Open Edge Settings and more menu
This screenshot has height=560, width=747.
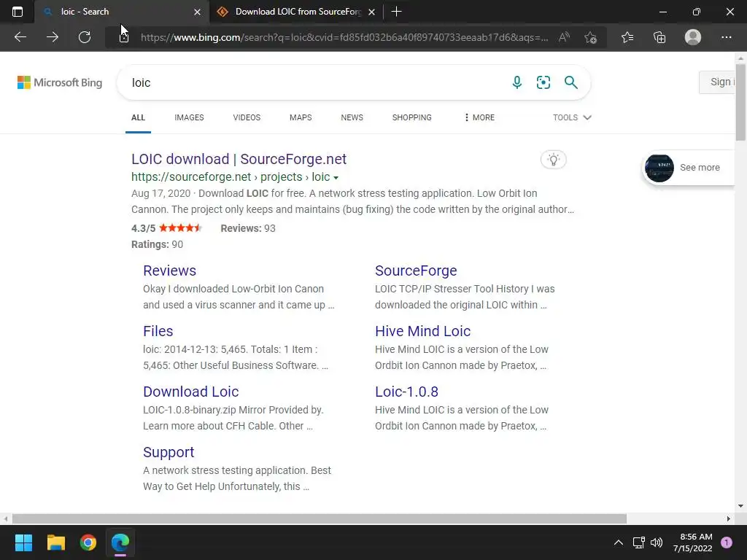pyautogui.click(x=726, y=37)
